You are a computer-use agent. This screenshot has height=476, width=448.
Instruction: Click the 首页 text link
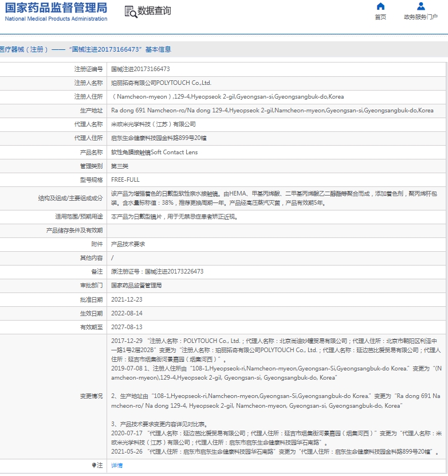tap(380, 17)
